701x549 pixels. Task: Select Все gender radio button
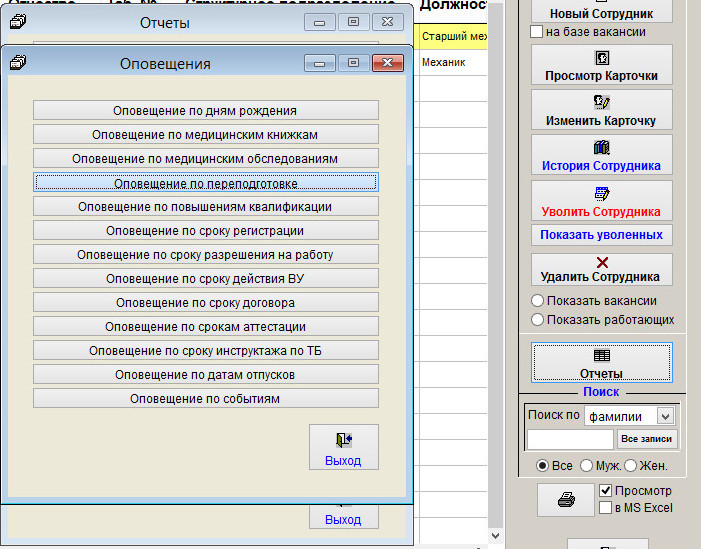(542, 466)
